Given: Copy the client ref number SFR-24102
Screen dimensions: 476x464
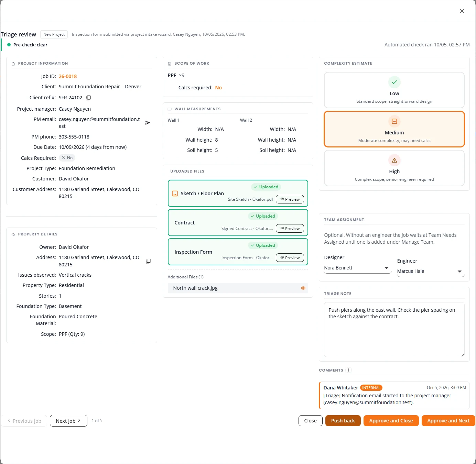Looking at the screenshot, I should pyautogui.click(x=88, y=98).
